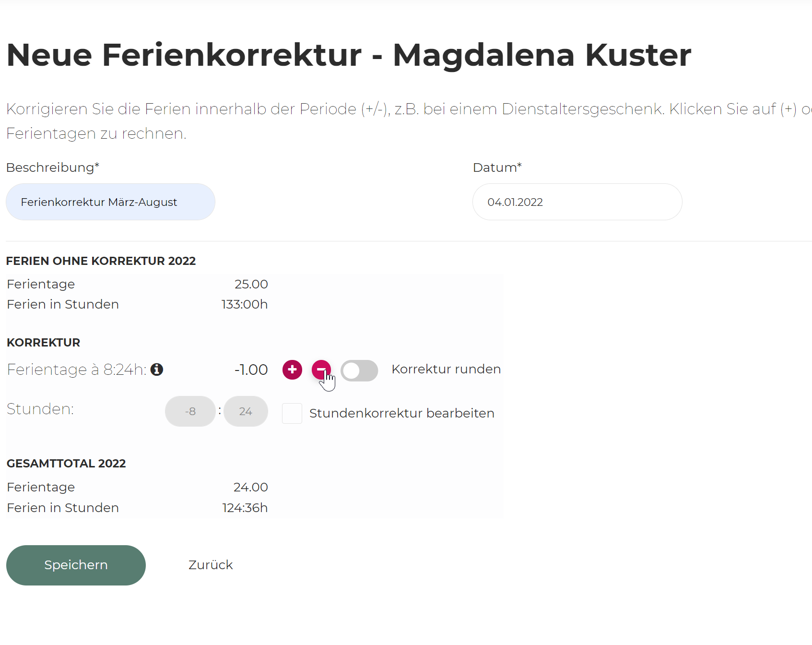812x645 pixels.
Task: Click the FERIEN OHNE KORREKTUR 2022 heading
Action: [x=101, y=261]
